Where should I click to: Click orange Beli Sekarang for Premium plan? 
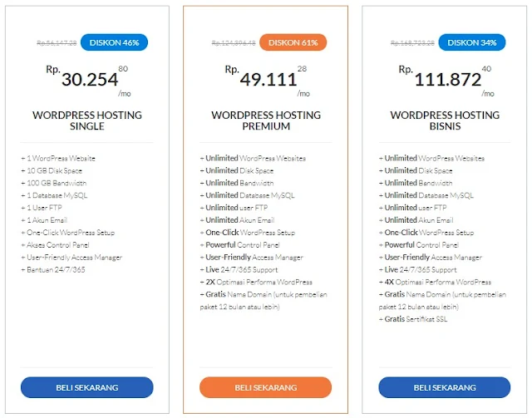coord(266,387)
